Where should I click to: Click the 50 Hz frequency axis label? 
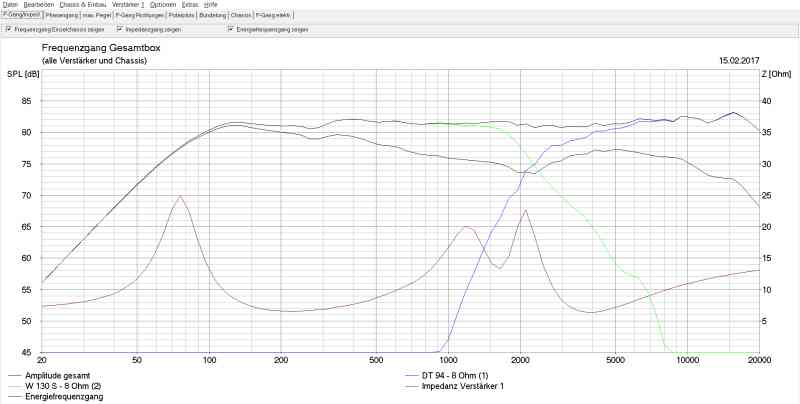click(137, 360)
